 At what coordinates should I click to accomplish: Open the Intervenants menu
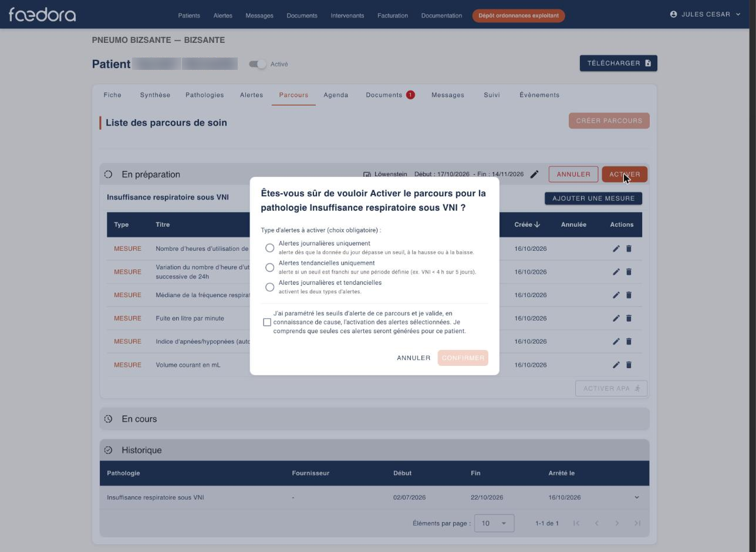[x=347, y=15]
